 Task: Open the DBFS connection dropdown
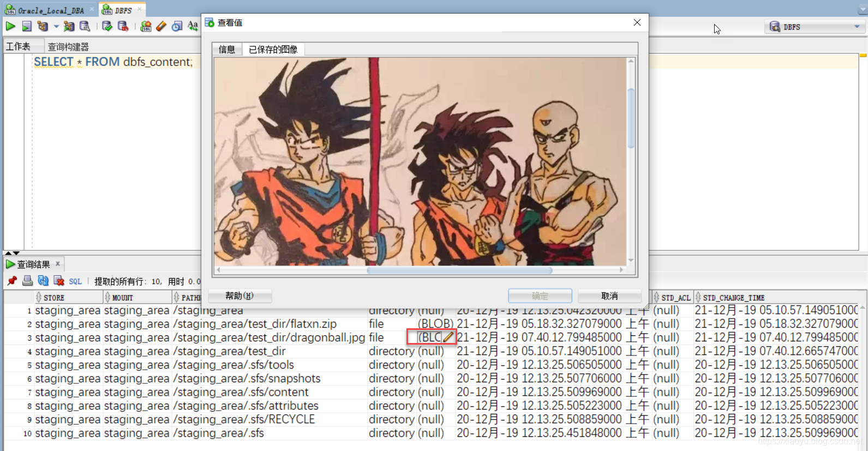[814, 27]
